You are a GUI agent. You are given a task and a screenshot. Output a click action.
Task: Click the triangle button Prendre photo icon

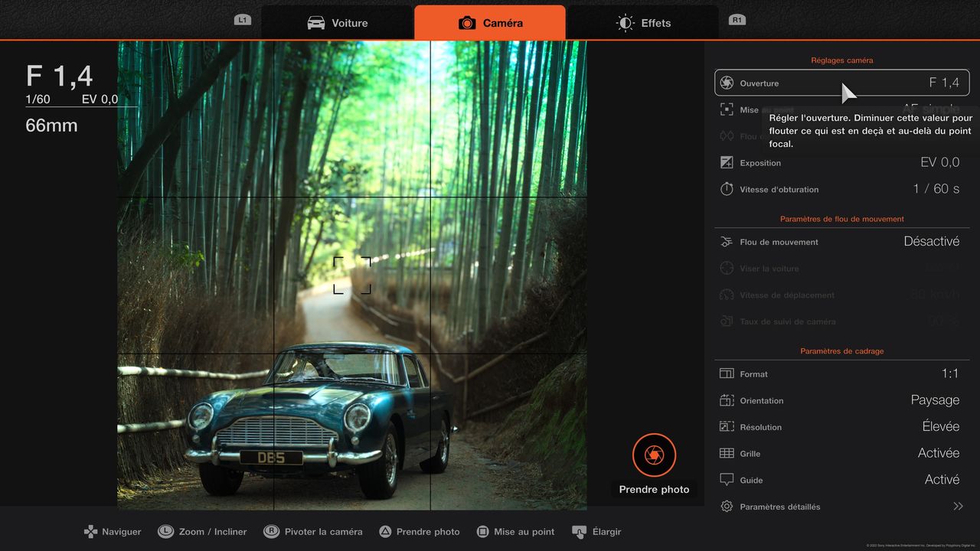pos(385,531)
